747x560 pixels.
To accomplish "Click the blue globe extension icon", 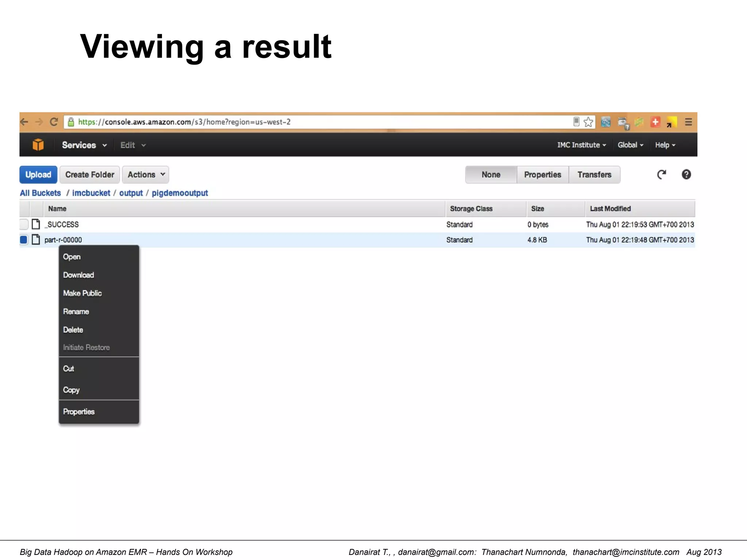I will pos(605,122).
